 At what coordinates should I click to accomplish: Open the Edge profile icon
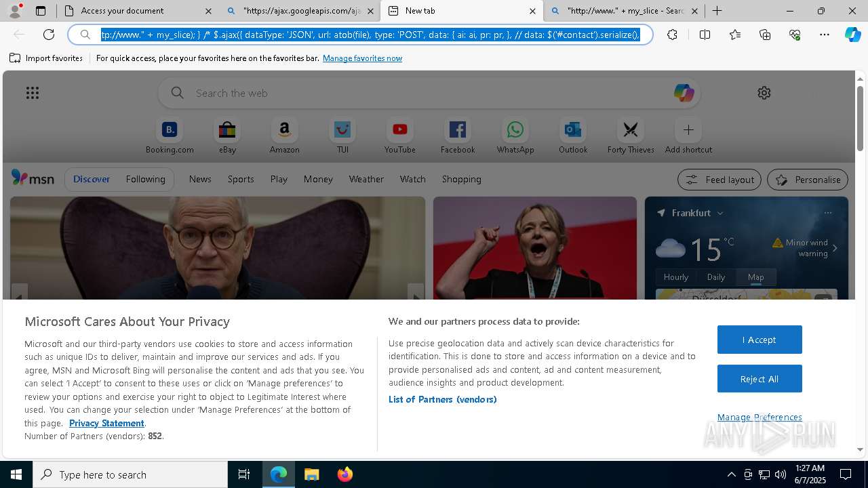click(x=14, y=11)
